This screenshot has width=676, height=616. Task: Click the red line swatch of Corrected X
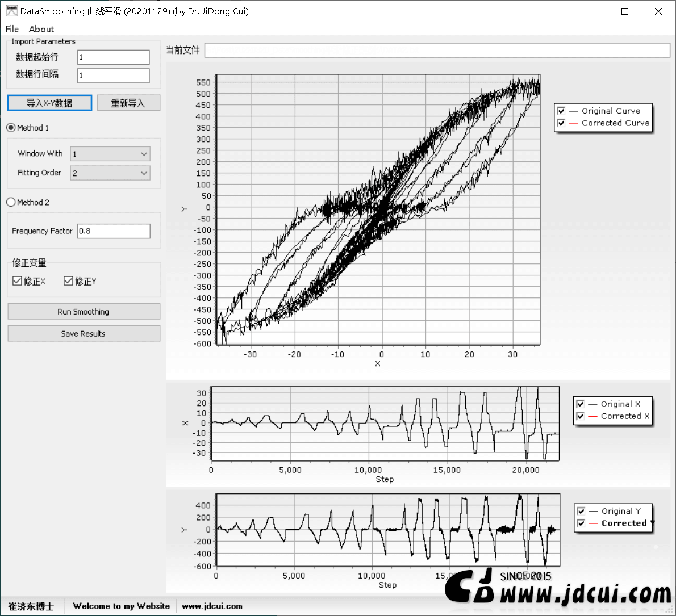coord(593,416)
